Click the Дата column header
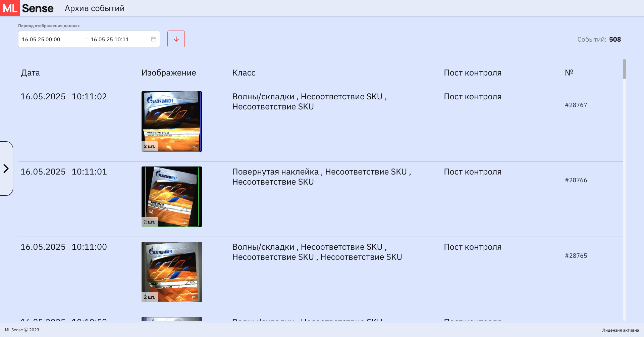The height and width of the screenshot is (337, 644). coord(31,73)
